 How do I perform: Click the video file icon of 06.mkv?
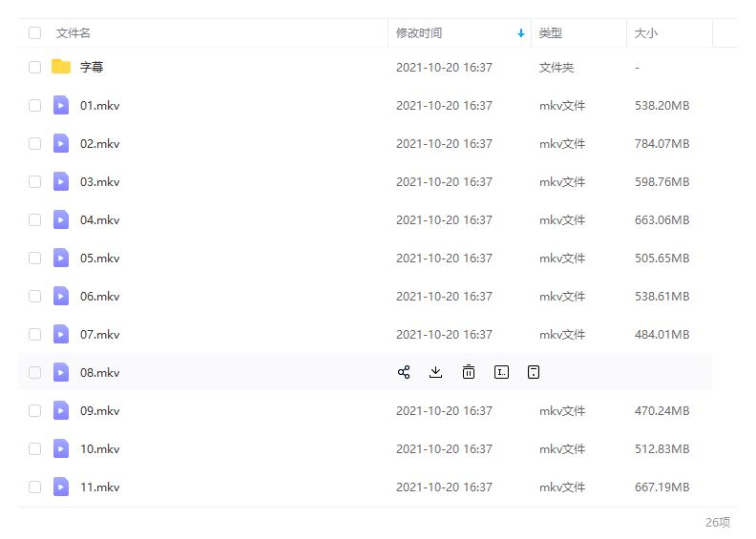(x=61, y=296)
